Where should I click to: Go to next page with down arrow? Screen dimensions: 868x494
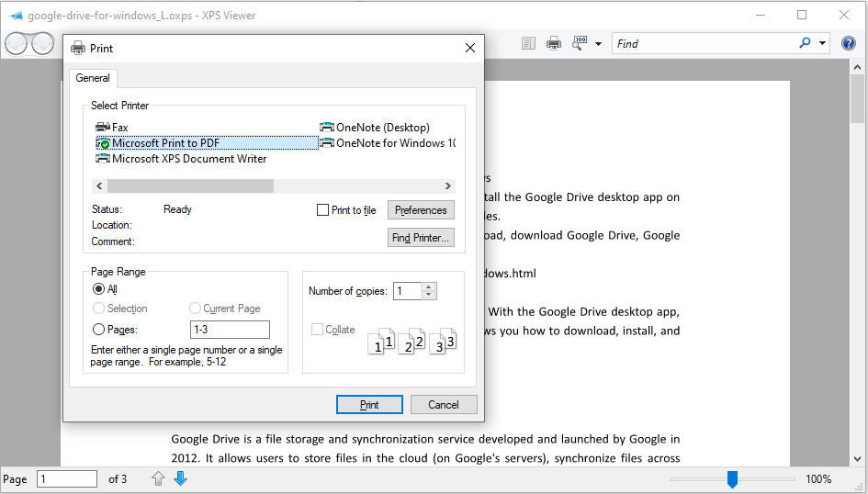click(180, 478)
